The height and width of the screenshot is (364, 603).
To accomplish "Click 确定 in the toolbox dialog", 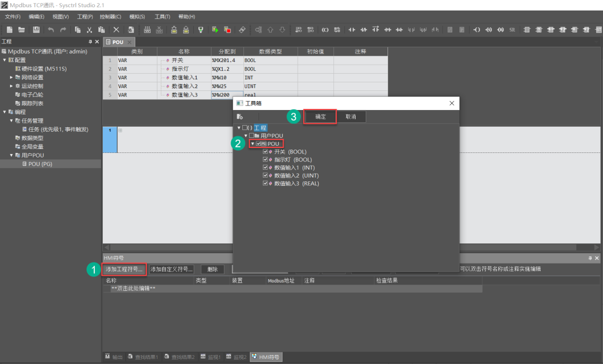I will (x=320, y=117).
